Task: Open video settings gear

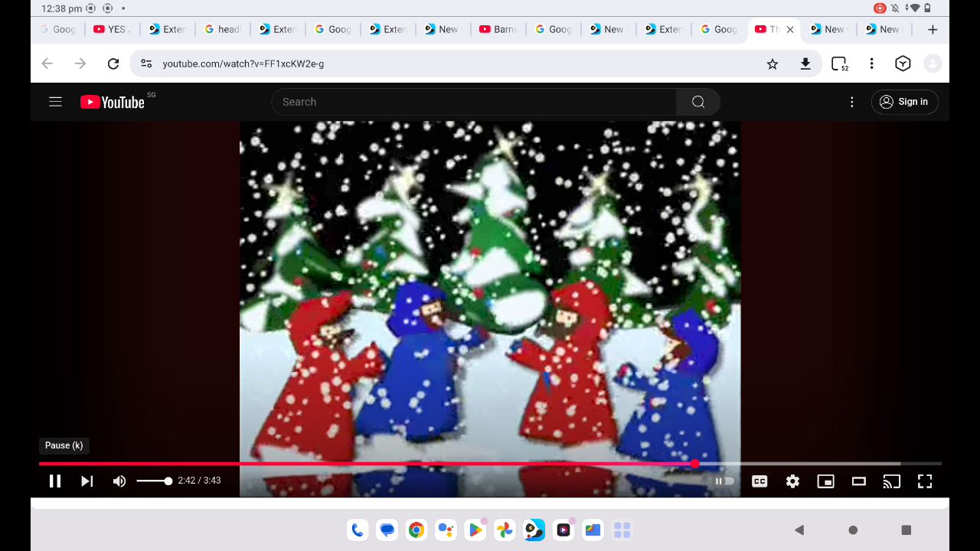Action: pos(792,481)
